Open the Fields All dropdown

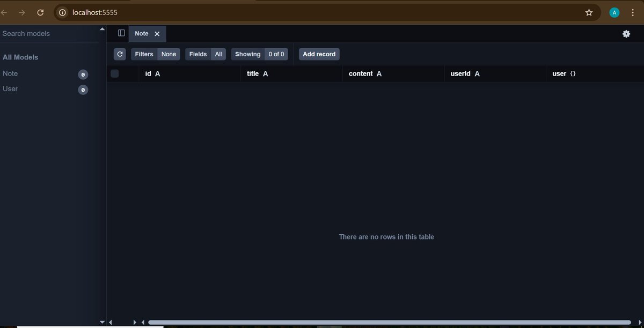(206, 54)
